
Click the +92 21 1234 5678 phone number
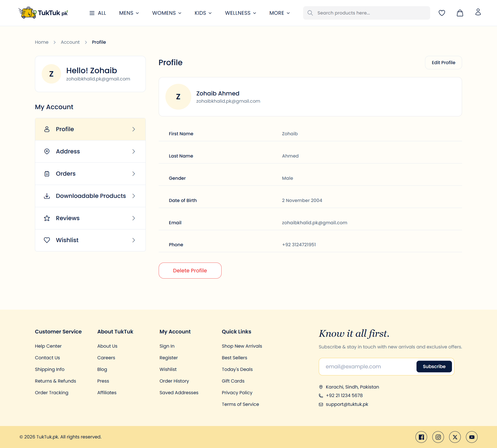(x=344, y=395)
